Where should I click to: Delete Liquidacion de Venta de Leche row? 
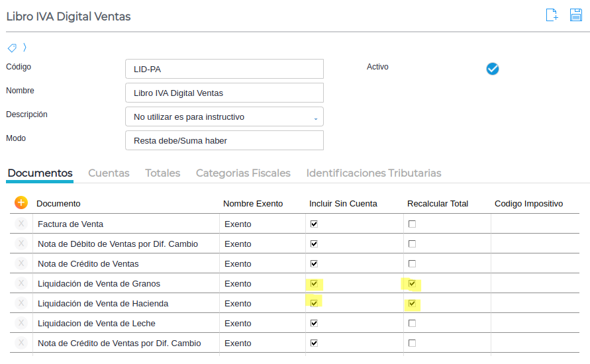(x=21, y=323)
